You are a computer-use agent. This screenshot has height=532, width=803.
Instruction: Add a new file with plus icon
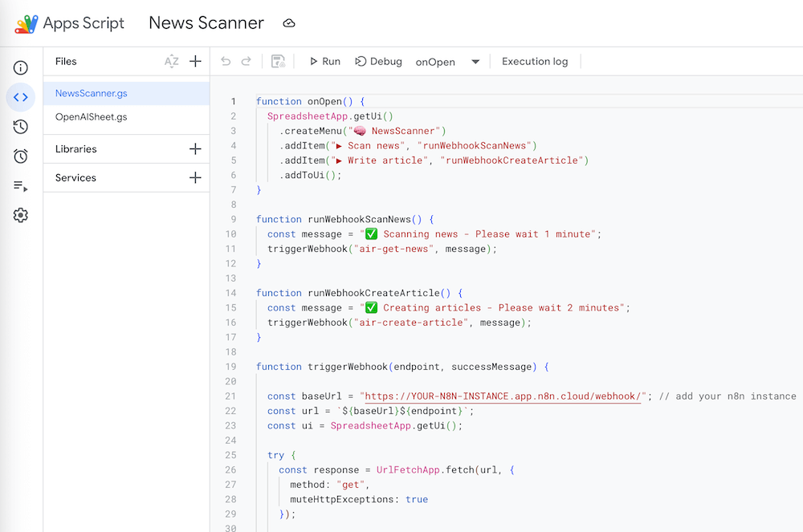195,62
